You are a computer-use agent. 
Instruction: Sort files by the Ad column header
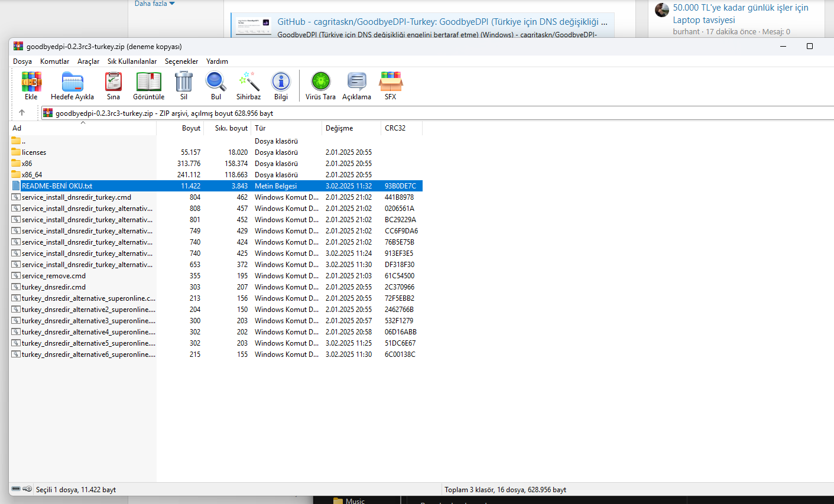pos(83,128)
